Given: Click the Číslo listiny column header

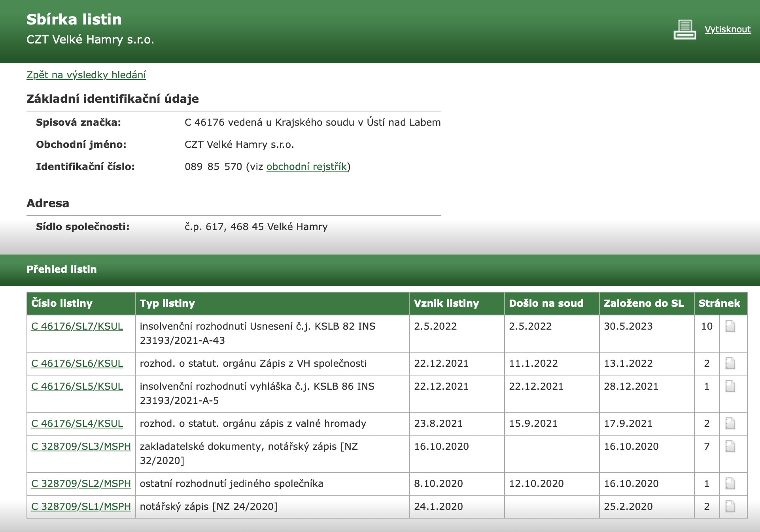Looking at the screenshot, I should [x=81, y=304].
